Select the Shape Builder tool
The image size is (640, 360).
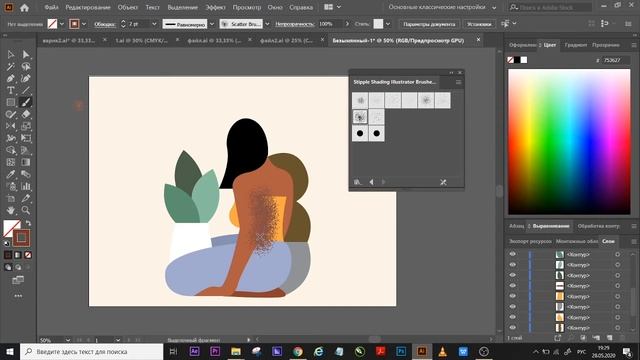pyautogui.click(x=11, y=150)
